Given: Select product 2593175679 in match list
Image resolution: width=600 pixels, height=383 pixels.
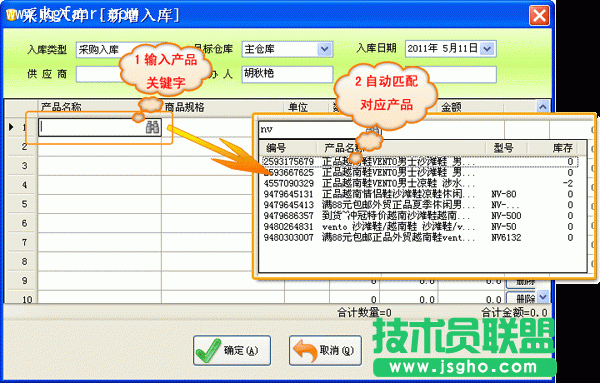Looking at the screenshot, I should tap(419, 161).
